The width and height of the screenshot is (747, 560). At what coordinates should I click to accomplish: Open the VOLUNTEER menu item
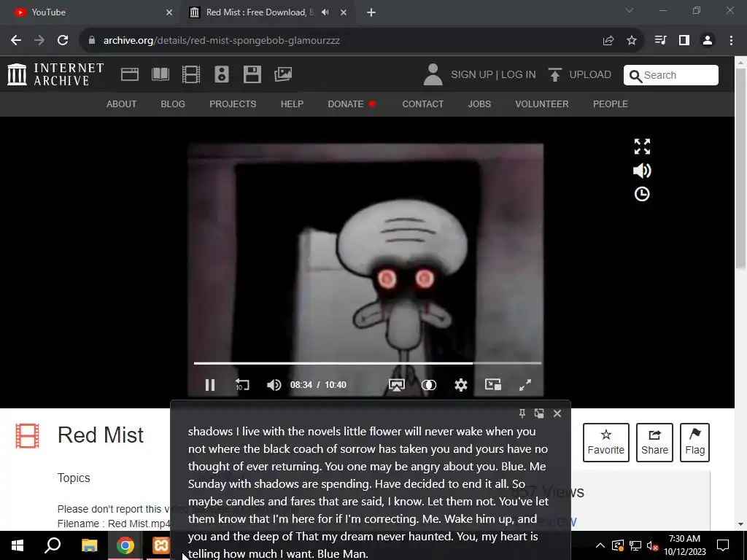[542, 104]
